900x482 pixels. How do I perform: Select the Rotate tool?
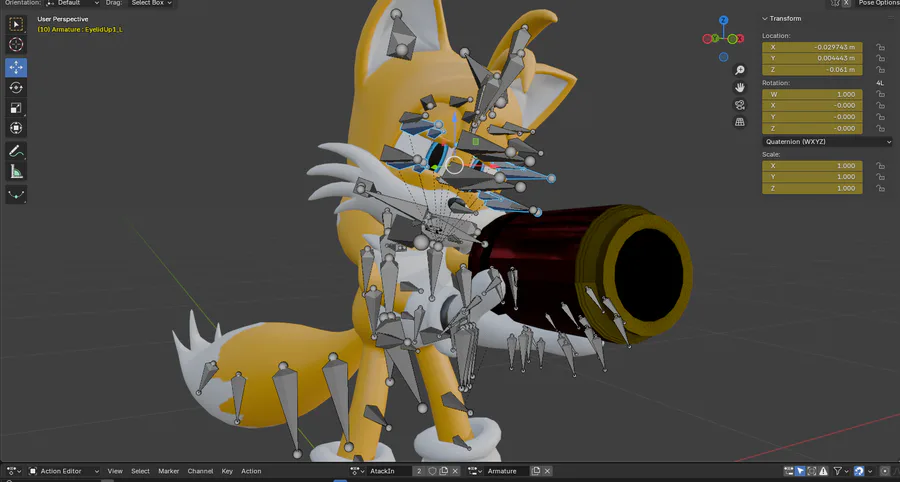pos(16,87)
